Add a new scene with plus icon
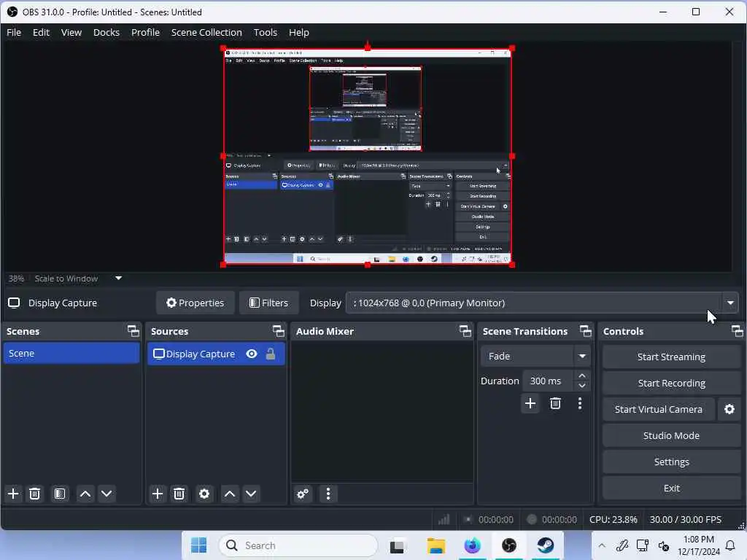This screenshot has height=560, width=747. 13,494
